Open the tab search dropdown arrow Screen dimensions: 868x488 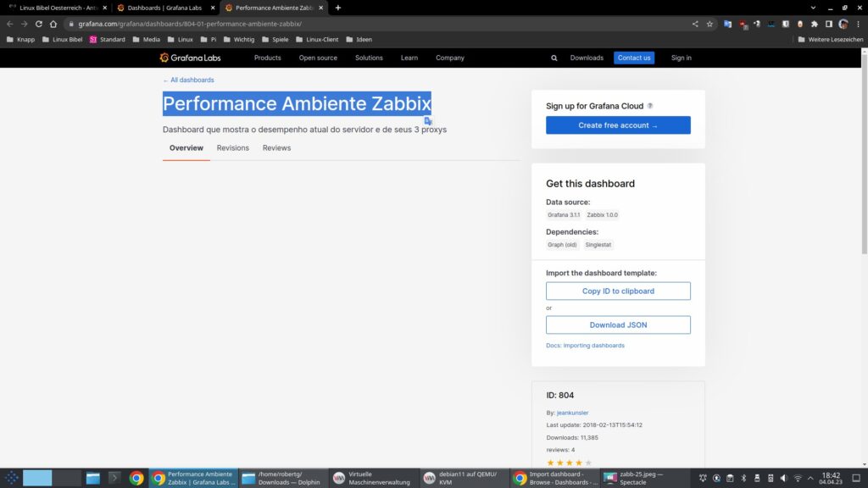[x=813, y=8]
